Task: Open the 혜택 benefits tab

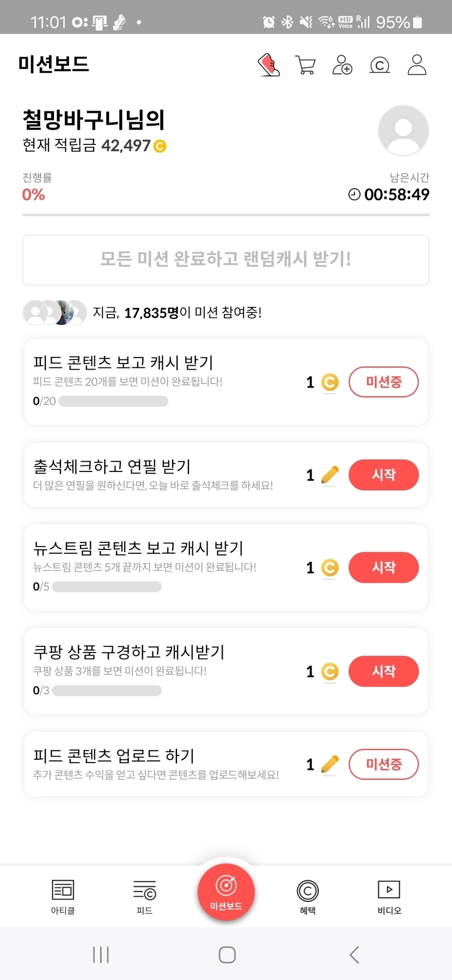Action: pyautogui.click(x=308, y=897)
